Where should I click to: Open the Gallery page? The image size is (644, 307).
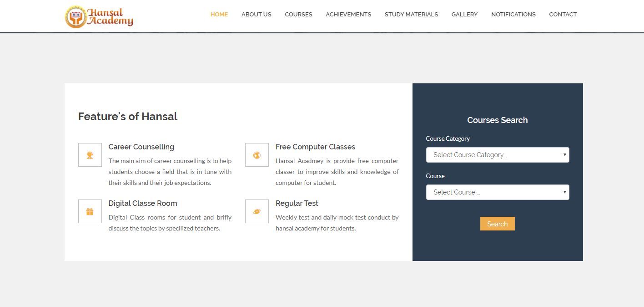click(x=464, y=15)
